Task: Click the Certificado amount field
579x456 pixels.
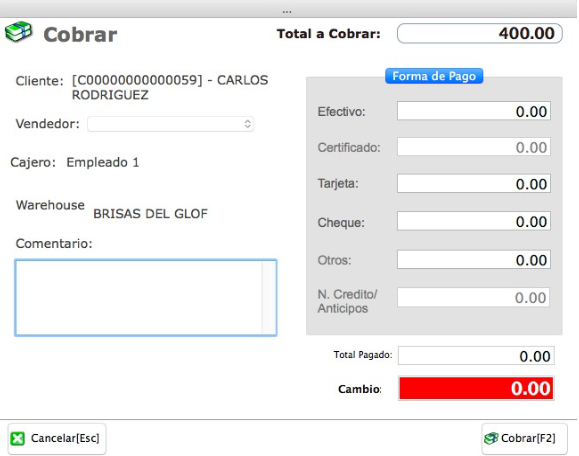Action: [474, 147]
